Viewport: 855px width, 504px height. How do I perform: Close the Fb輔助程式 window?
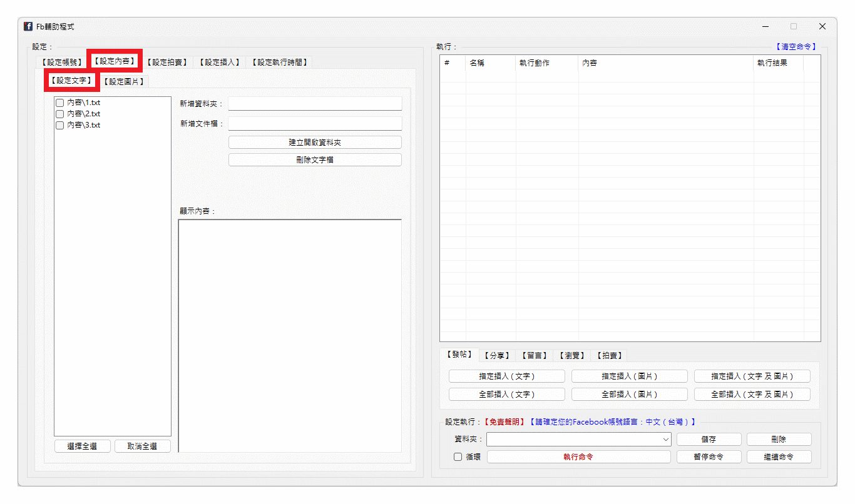coord(822,26)
